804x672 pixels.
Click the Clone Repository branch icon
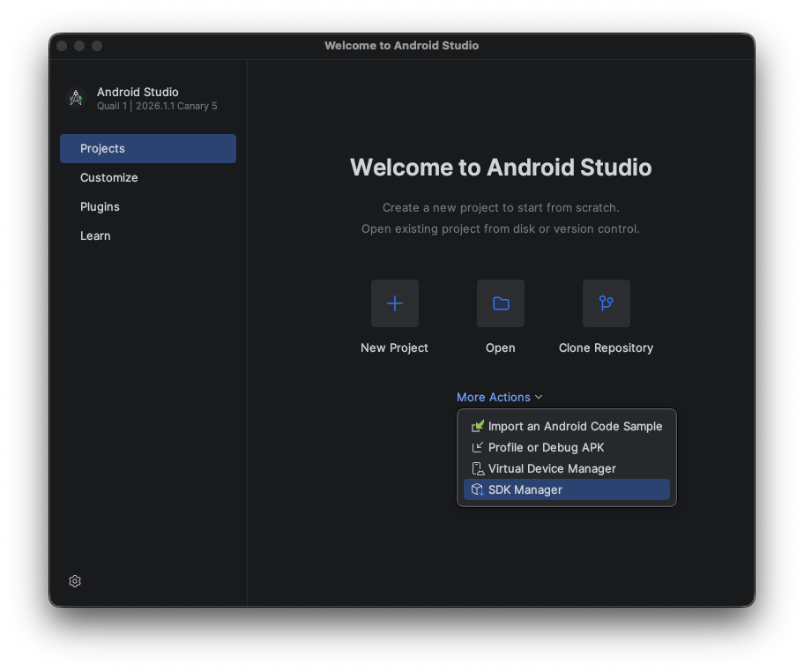tap(606, 303)
